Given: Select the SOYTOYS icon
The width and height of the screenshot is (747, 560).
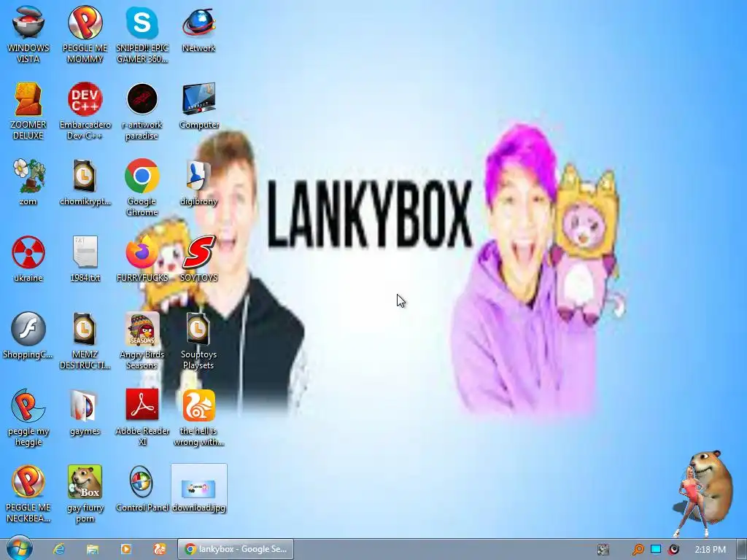Looking at the screenshot, I should pos(198,259).
